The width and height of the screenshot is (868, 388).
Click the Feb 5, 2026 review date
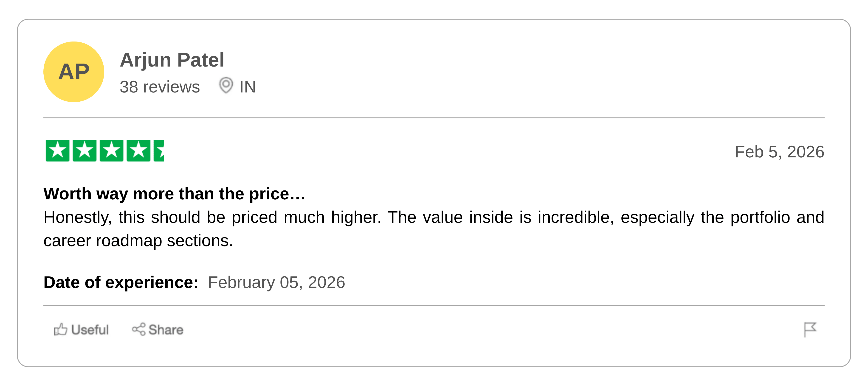779,152
